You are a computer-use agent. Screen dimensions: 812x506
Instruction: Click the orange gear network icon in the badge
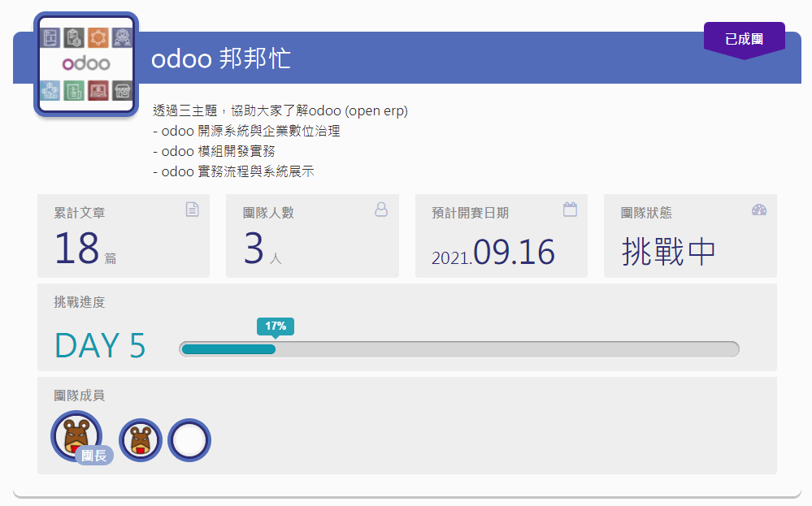(x=98, y=37)
